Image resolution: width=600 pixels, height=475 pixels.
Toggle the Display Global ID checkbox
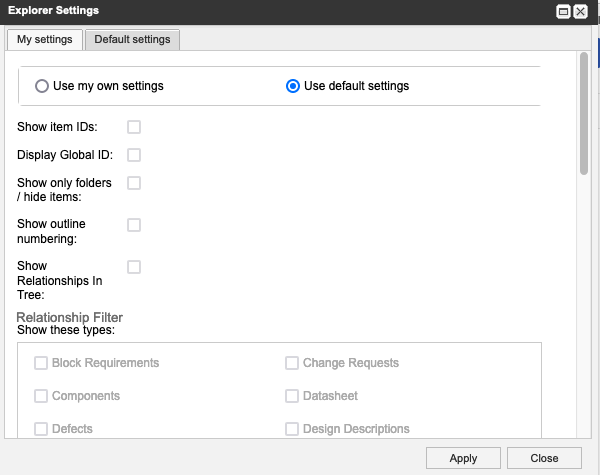tap(134, 155)
